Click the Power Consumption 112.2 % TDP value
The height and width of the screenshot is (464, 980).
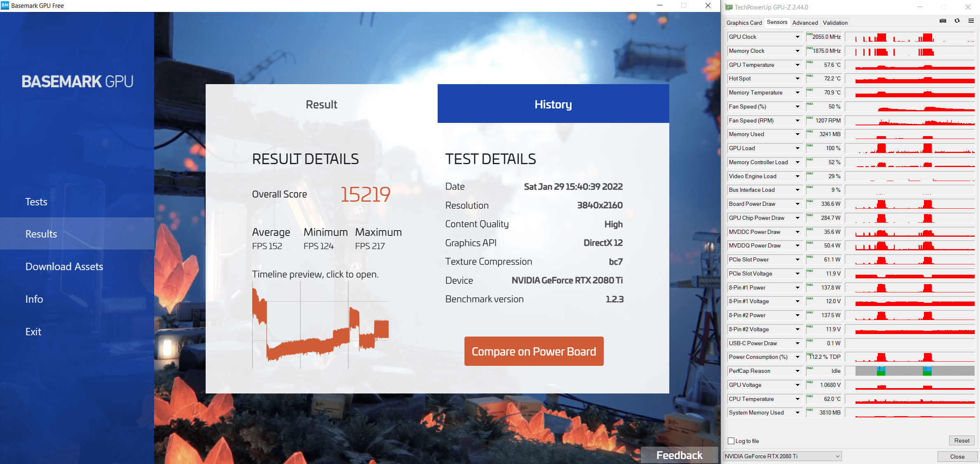(x=824, y=357)
